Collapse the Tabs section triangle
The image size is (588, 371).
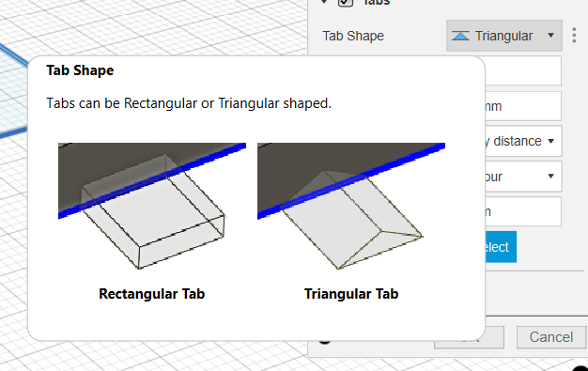pyautogui.click(x=324, y=2)
